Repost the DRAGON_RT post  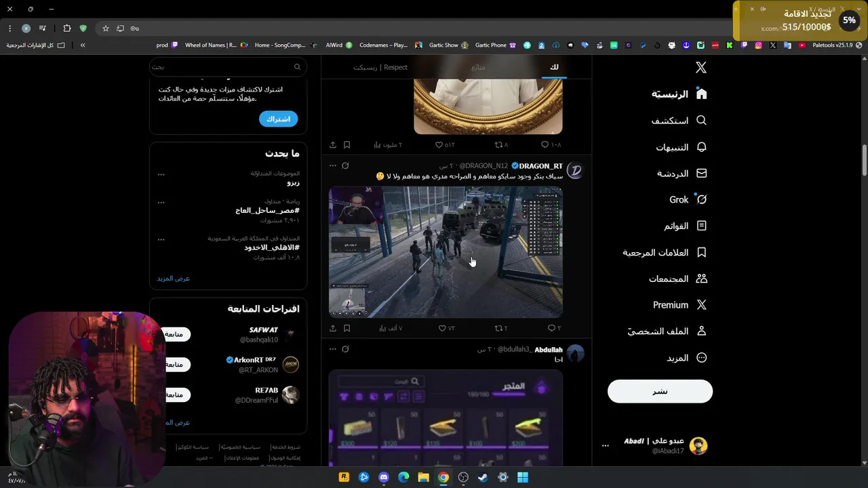pos(500,328)
